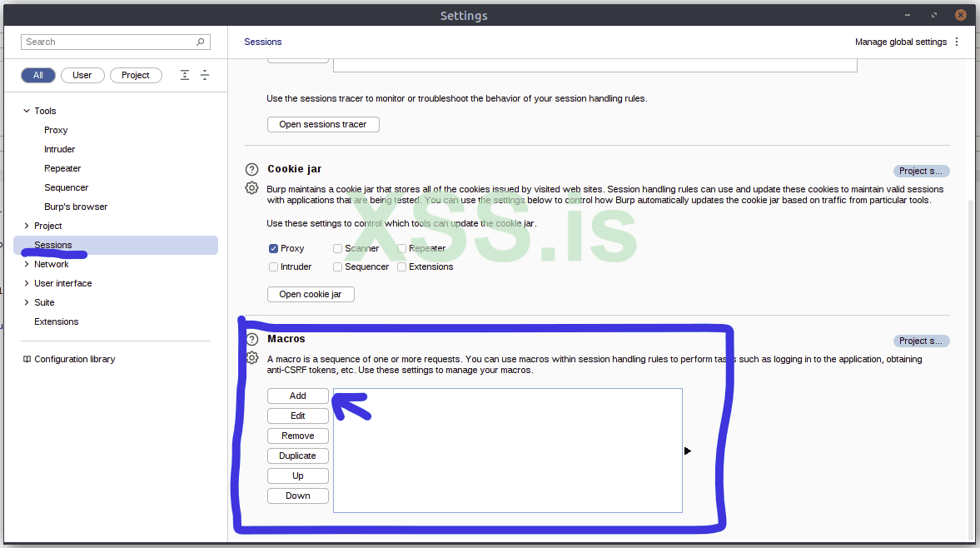Click the Macros section title
Viewport: 980px width, 548px height.
pyautogui.click(x=286, y=339)
